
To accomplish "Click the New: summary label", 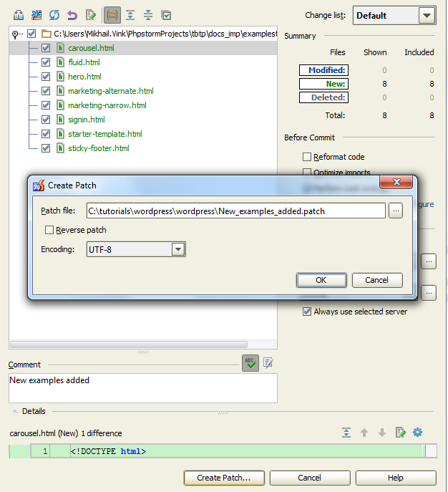I will (323, 84).
